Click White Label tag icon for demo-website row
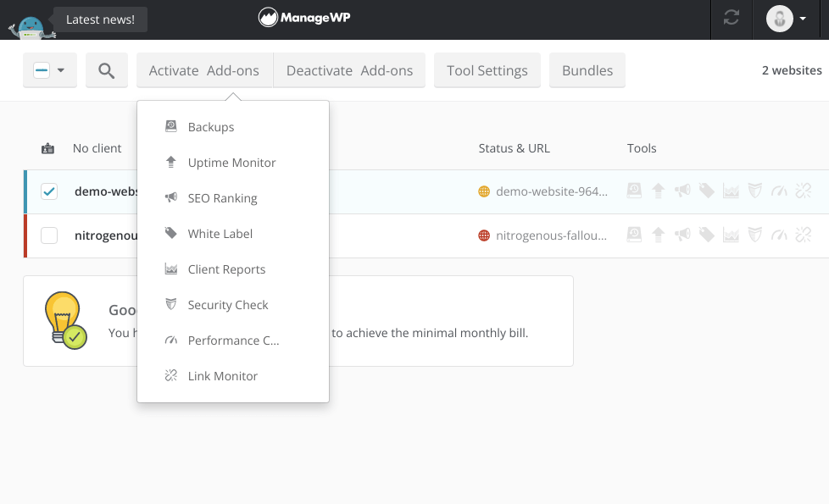Viewport: 829px width, 504px height. pyautogui.click(x=706, y=191)
